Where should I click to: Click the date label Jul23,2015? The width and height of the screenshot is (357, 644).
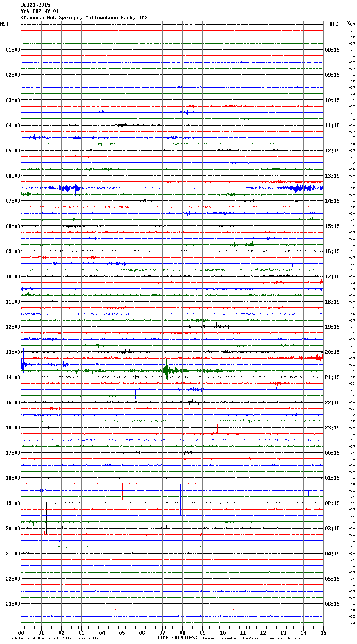click(x=36, y=5)
